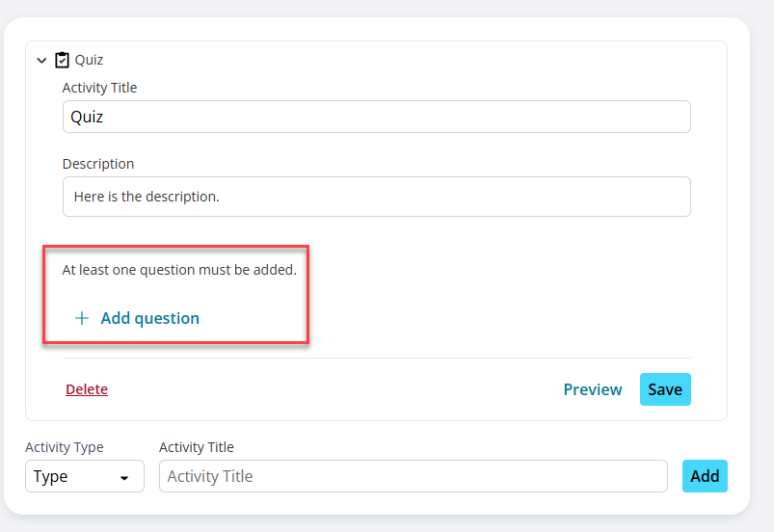Select the Add question link text
774x532 pixels.
click(x=150, y=318)
